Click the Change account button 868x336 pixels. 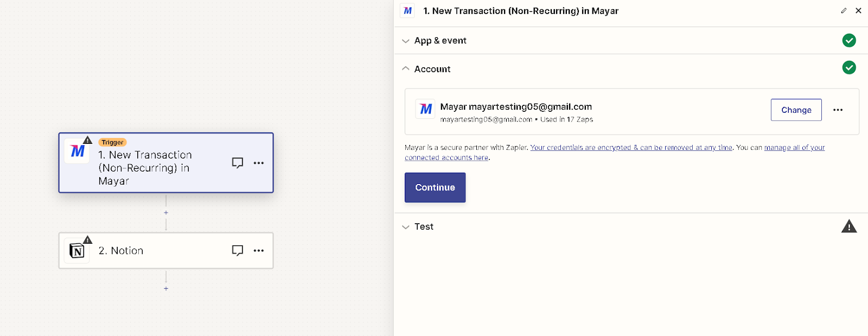796,110
